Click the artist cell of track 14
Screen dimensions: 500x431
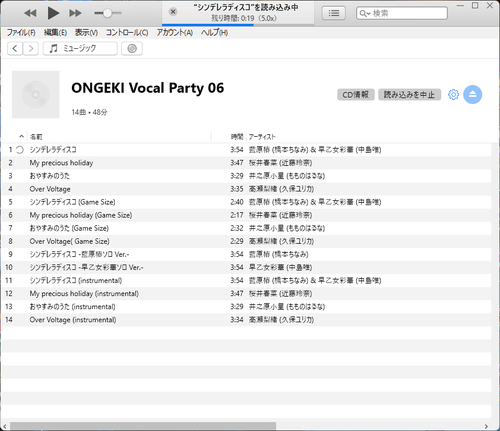click(281, 320)
